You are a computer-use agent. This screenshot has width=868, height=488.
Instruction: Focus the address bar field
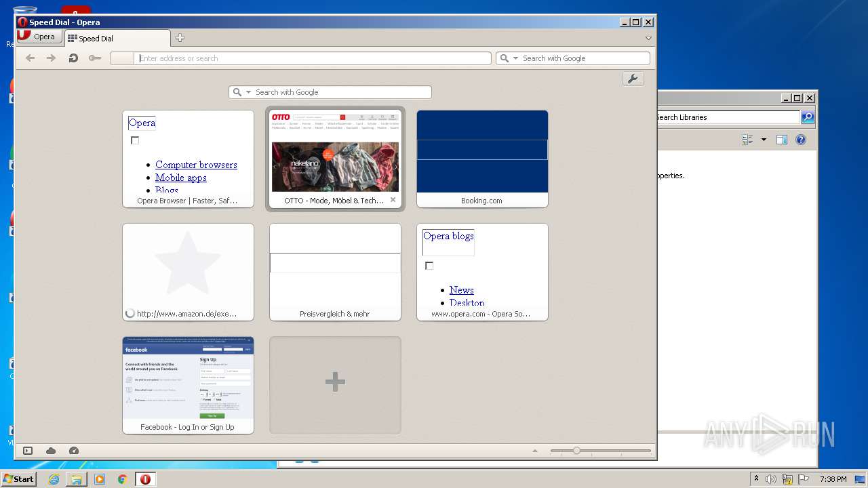point(313,58)
